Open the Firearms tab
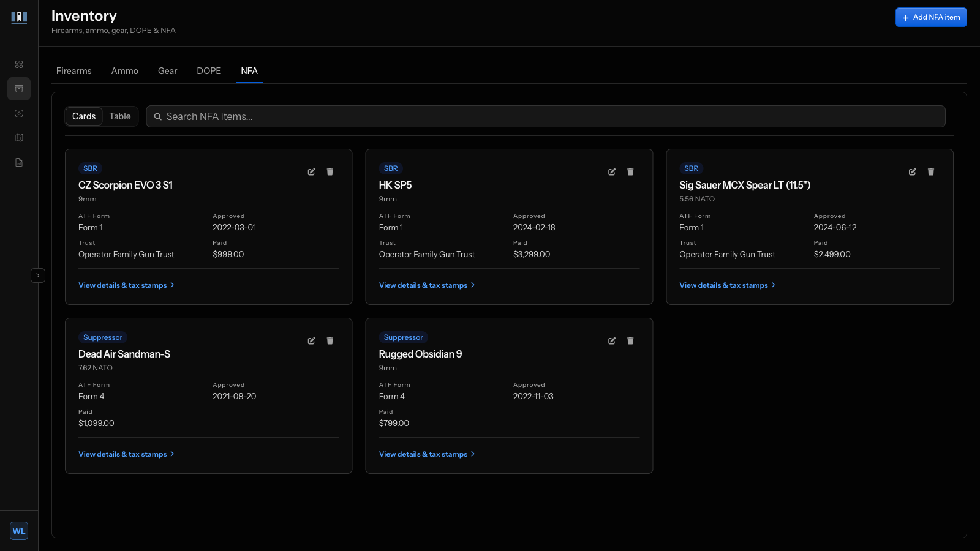This screenshot has width=980, height=551. pyautogui.click(x=74, y=71)
